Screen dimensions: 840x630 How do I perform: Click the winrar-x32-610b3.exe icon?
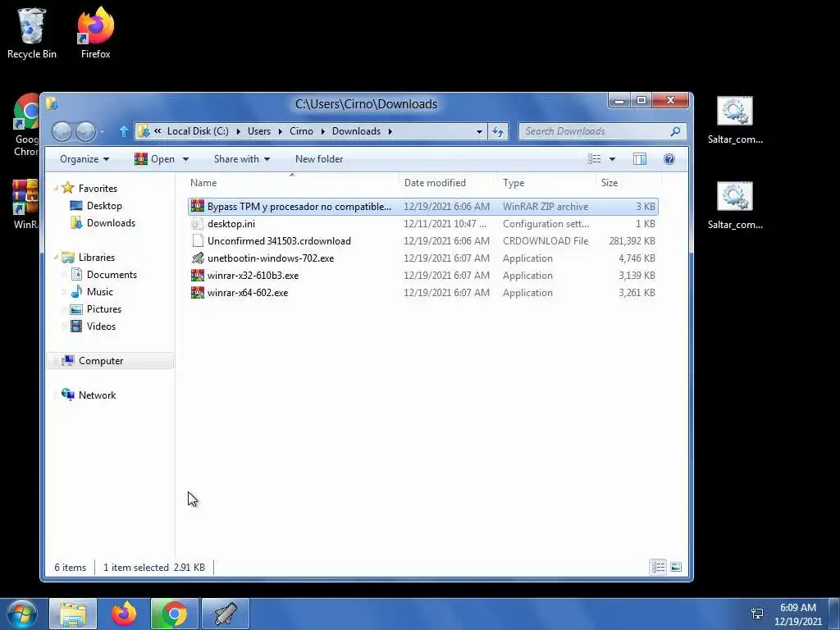click(x=198, y=276)
